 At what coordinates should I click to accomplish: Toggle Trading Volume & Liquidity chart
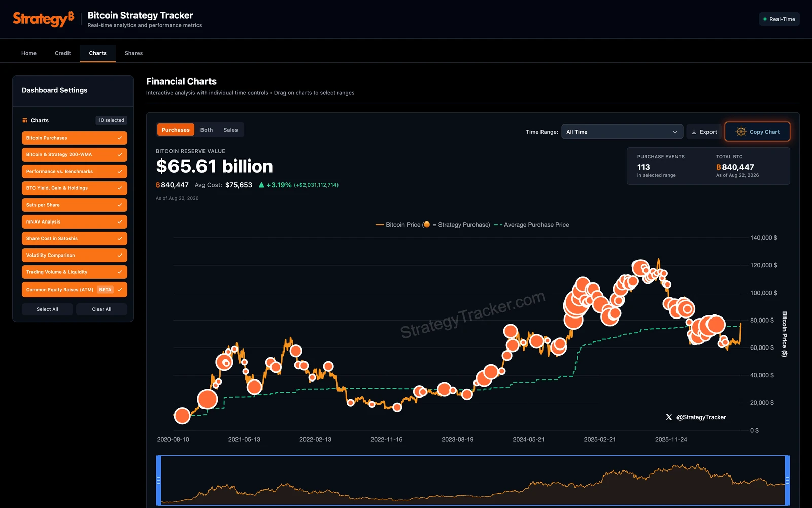[75, 272]
